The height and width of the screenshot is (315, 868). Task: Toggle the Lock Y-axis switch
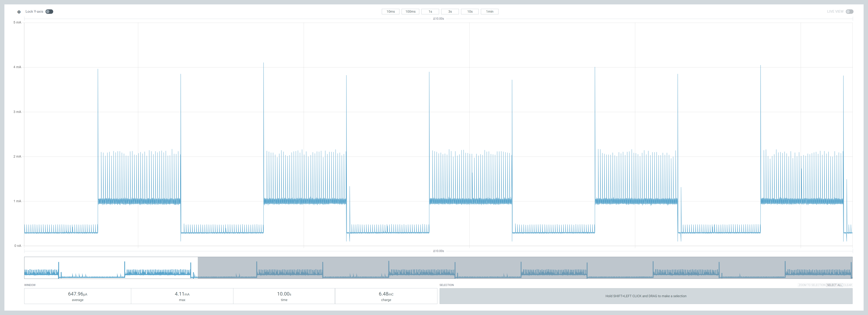(49, 11)
